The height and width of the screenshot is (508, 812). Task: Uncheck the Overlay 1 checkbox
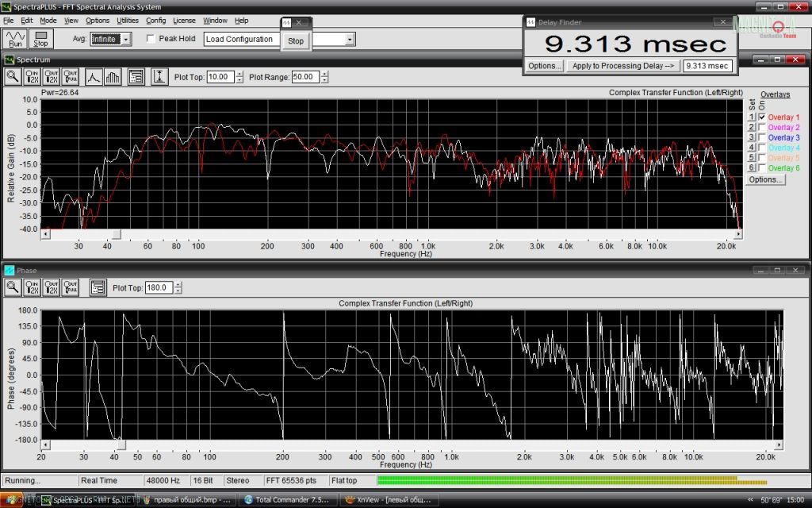pos(762,117)
